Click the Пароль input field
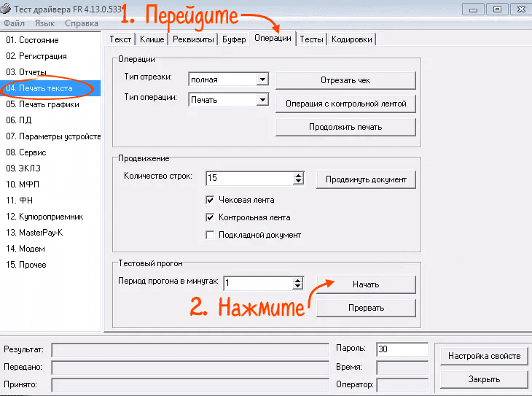Image resolution: width=532 pixels, height=396 pixels. pyautogui.click(x=402, y=349)
